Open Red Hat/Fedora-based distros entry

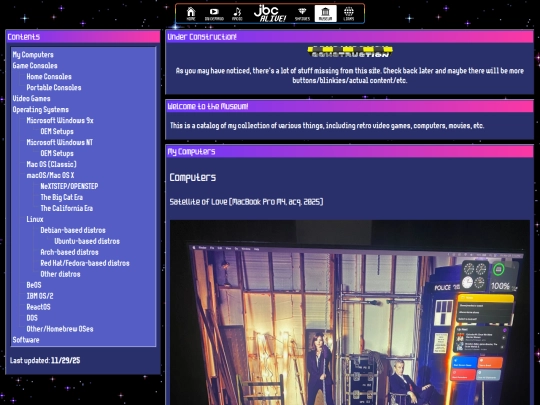click(85, 263)
